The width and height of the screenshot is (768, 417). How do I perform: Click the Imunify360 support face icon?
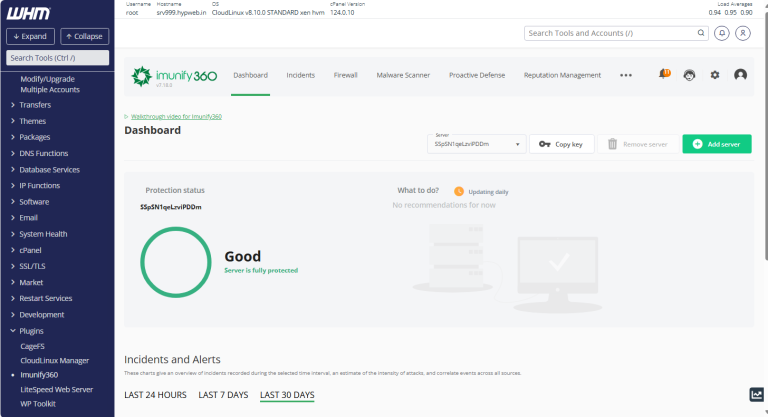click(x=689, y=75)
